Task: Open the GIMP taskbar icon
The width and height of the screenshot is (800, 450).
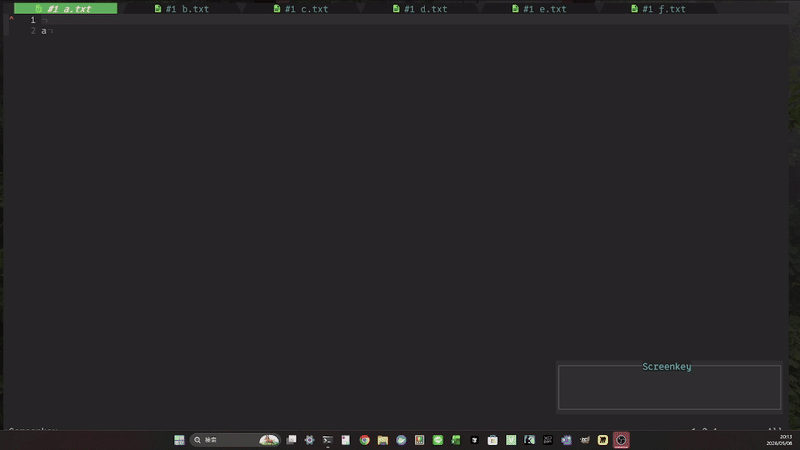Action: coord(584,440)
